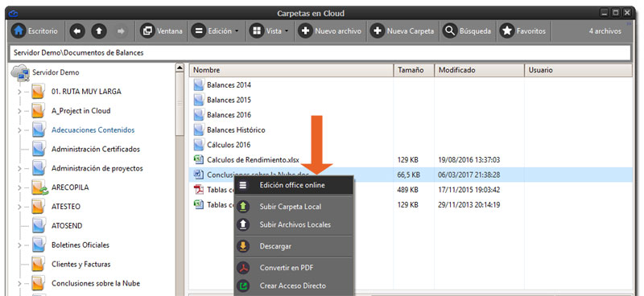Choose Edición office online menu entry
644x296 pixels.
(294, 185)
